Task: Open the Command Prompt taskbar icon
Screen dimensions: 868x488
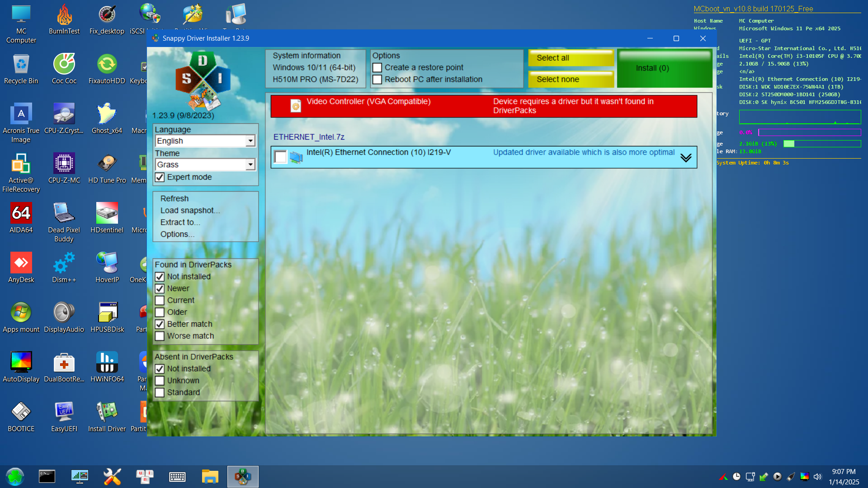Action: coord(47,477)
